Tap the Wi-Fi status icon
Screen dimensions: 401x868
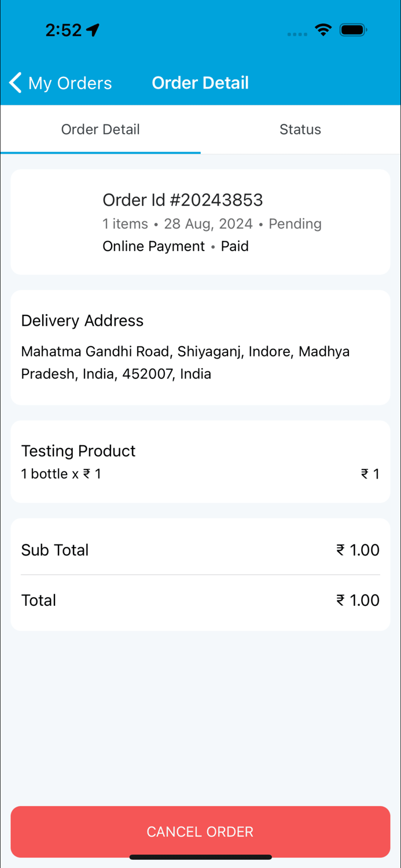323,30
